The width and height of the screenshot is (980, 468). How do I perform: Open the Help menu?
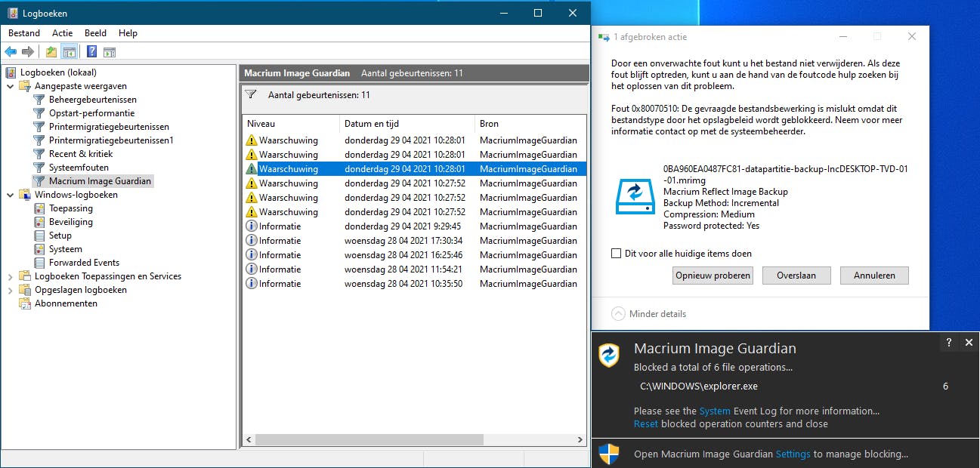tap(128, 33)
